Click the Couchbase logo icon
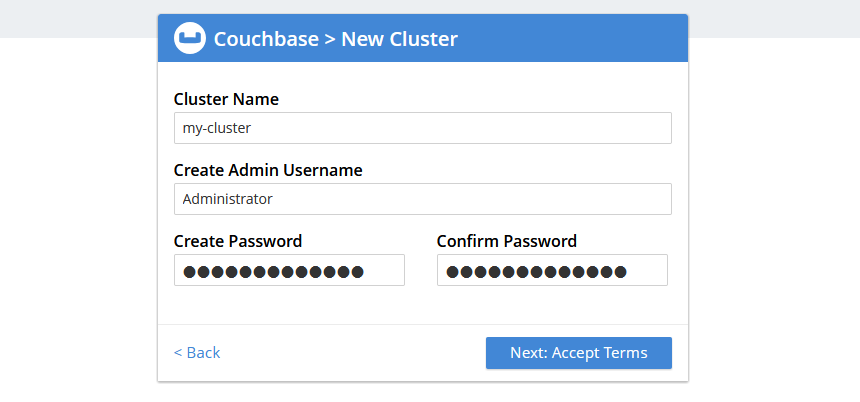Image resolution: width=860 pixels, height=402 pixels. tap(190, 38)
